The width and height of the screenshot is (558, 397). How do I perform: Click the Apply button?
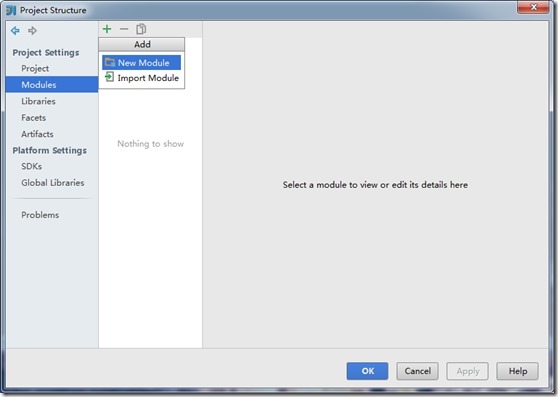click(x=468, y=371)
